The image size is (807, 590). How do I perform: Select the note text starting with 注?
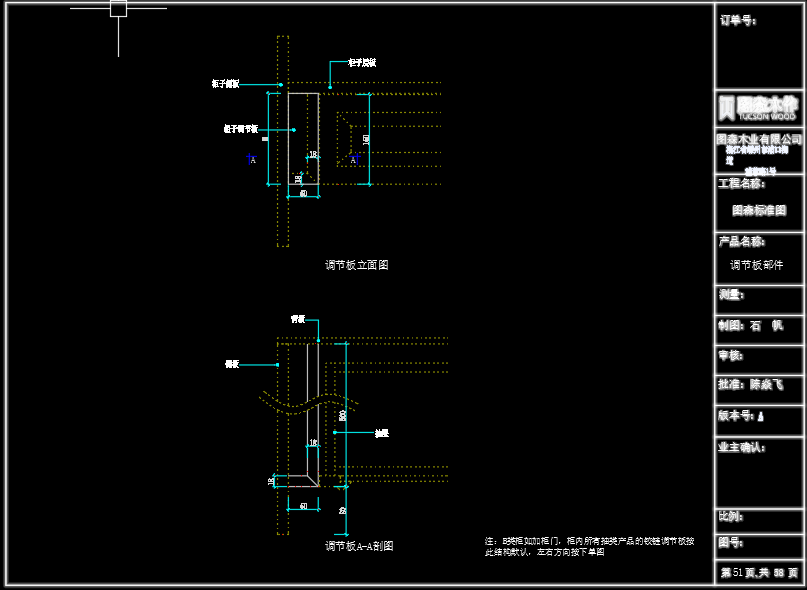click(x=589, y=546)
